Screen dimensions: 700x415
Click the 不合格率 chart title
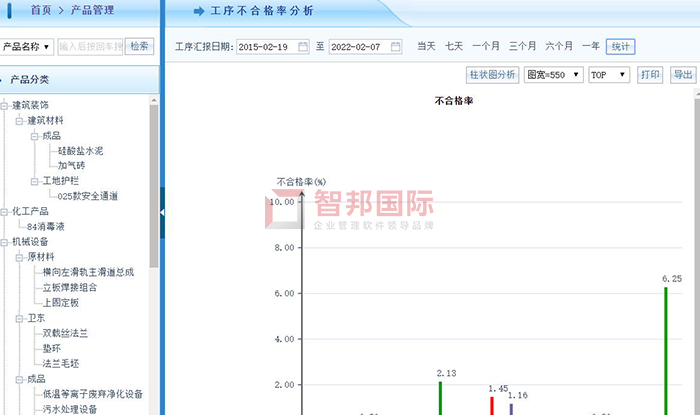454,101
